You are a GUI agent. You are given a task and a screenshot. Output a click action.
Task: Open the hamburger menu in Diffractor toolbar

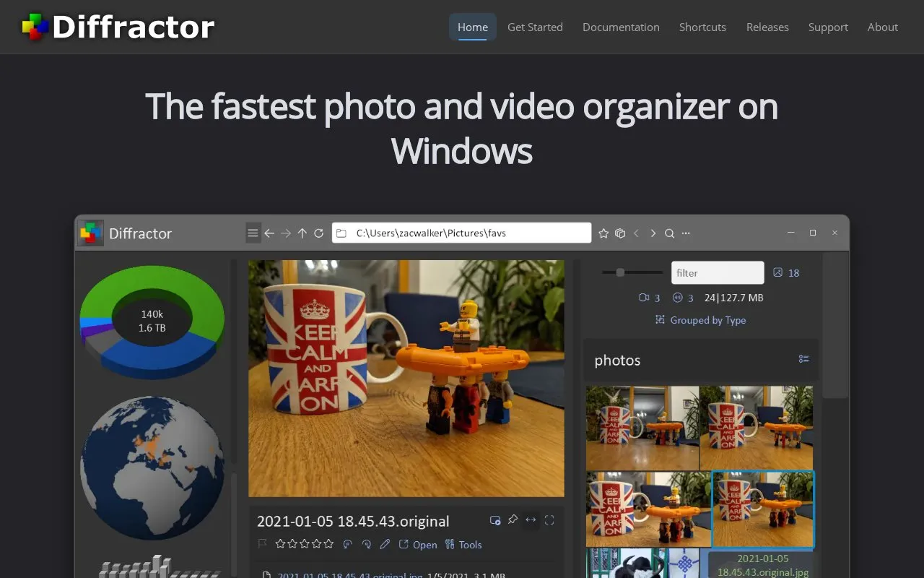click(253, 233)
